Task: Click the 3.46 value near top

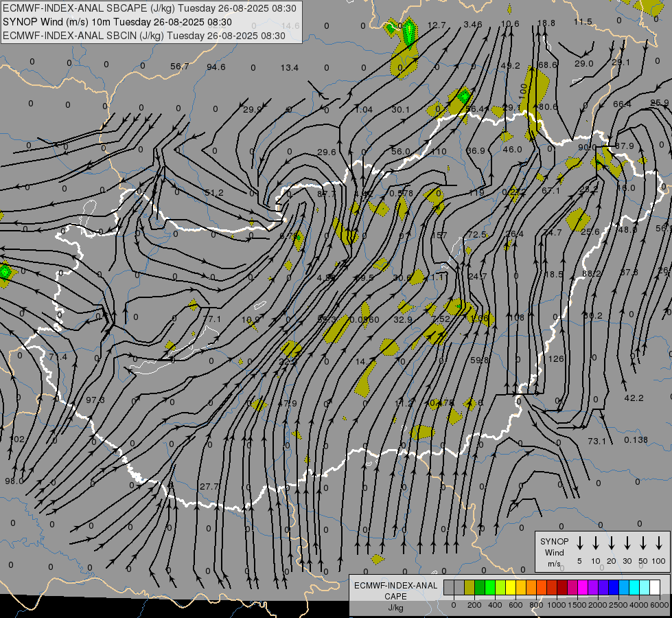Action: [x=473, y=25]
